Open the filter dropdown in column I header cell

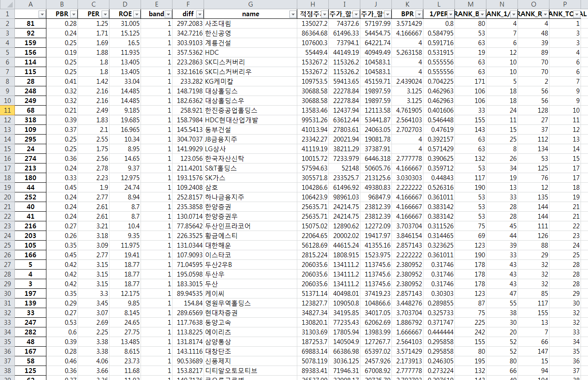pos(356,14)
